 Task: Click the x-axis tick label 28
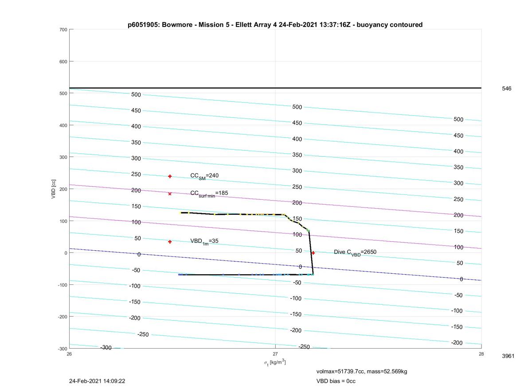[481, 353]
